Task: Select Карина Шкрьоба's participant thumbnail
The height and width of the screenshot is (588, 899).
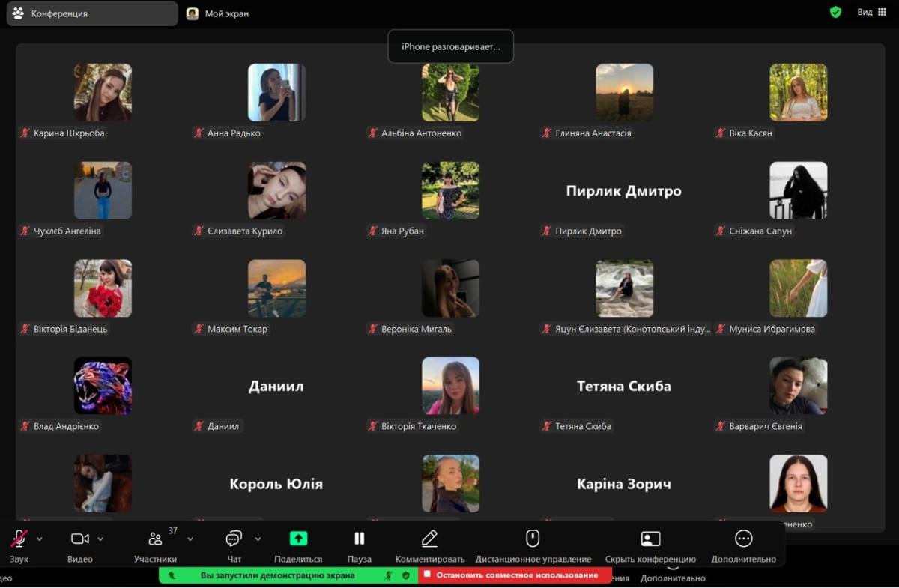Action: [x=103, y=92]
